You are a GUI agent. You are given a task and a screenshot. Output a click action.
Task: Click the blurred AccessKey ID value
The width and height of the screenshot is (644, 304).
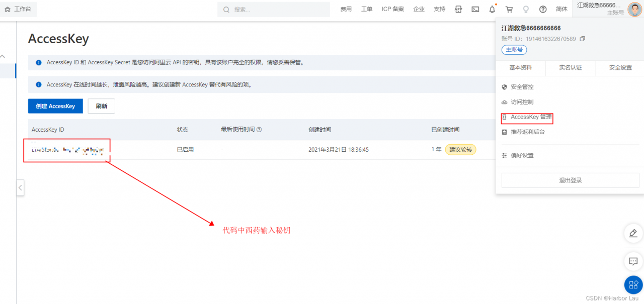pos(67,150)
